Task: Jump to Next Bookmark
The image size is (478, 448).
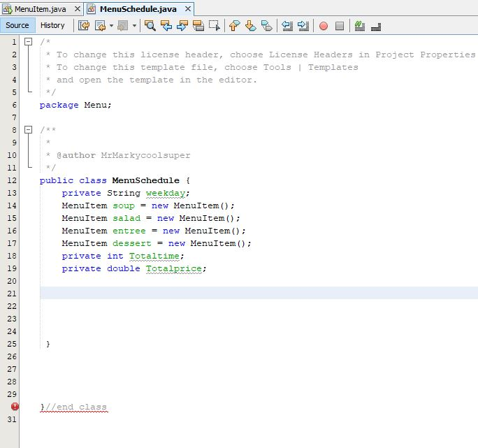Action: coord(251,26)
